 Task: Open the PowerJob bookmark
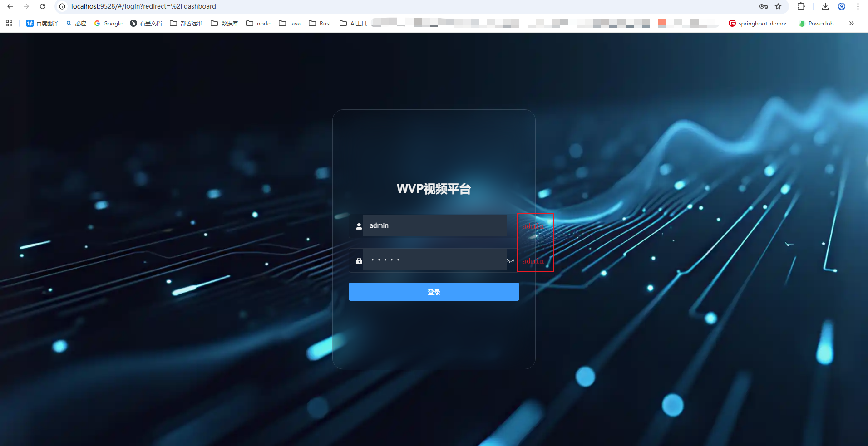[816, 23]
